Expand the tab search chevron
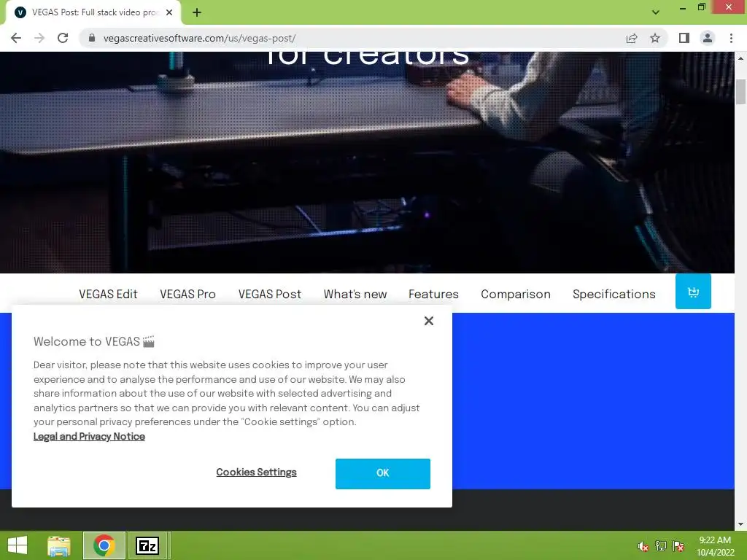The image size is (747, 560). tap(656, 12)
